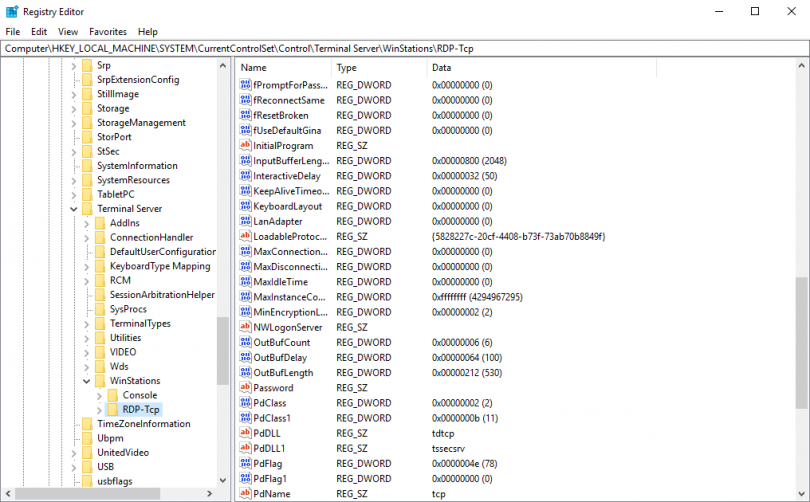
Task: Click the tree pane scroll up arrow
Action: click(223, 66)
